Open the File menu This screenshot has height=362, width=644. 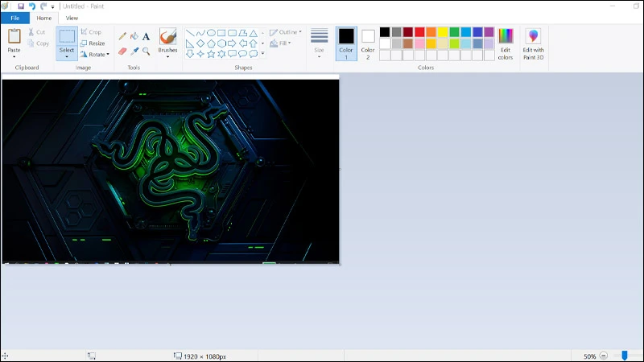click(x=14, y=18)
